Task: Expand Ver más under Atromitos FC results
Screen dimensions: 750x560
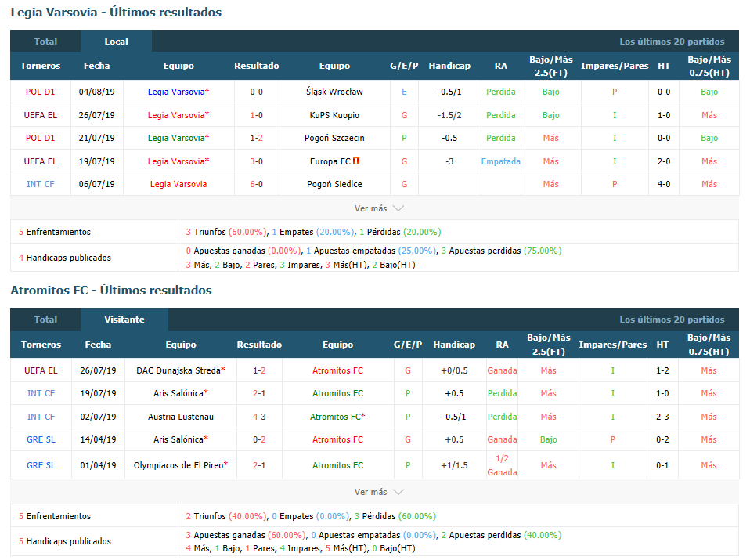Action: [379, 492]
